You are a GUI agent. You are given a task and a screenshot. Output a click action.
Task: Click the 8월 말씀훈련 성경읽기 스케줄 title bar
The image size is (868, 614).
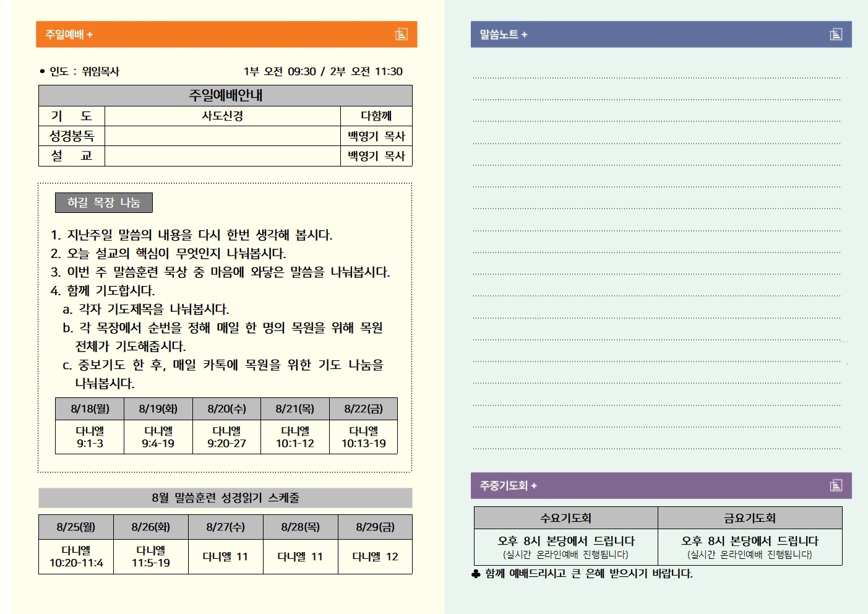tap(225, 498)
